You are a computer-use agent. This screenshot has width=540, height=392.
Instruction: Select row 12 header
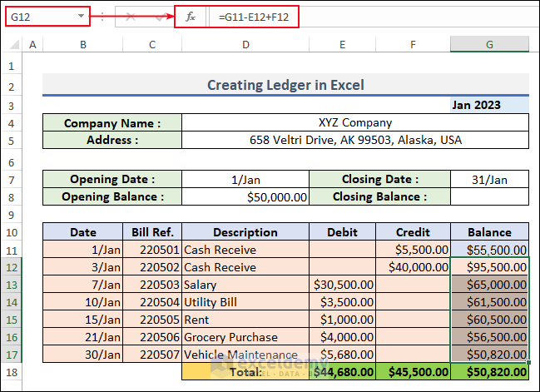pyautogui.click(x=12, y=267)
